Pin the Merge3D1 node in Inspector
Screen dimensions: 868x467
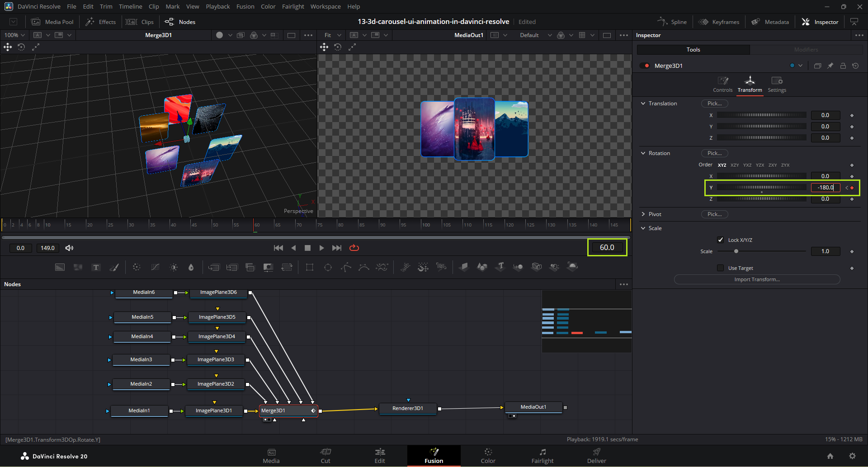pyautogui.click(x=830, y=66)
